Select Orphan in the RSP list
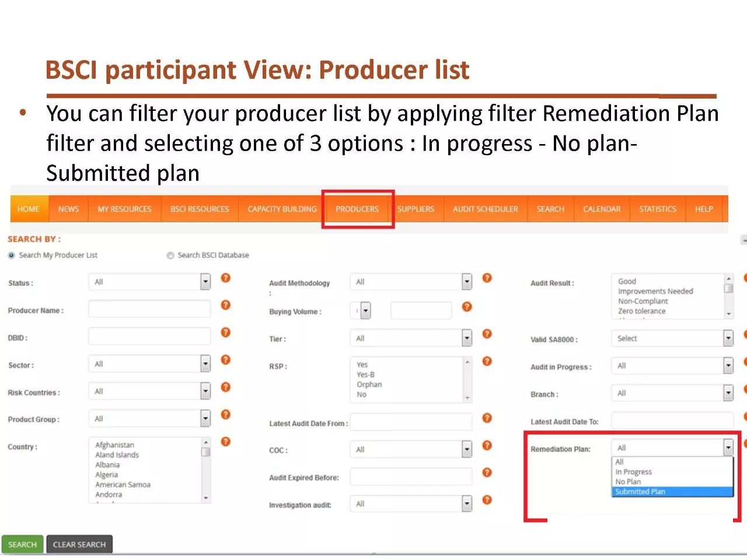The image size is (747, 560). 369,384
